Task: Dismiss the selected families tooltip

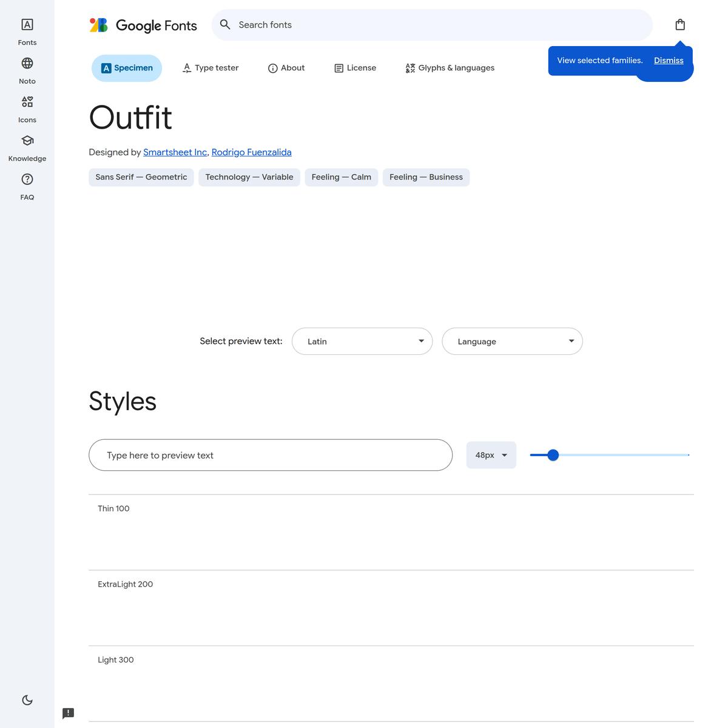Action: (x=669, y=61)
